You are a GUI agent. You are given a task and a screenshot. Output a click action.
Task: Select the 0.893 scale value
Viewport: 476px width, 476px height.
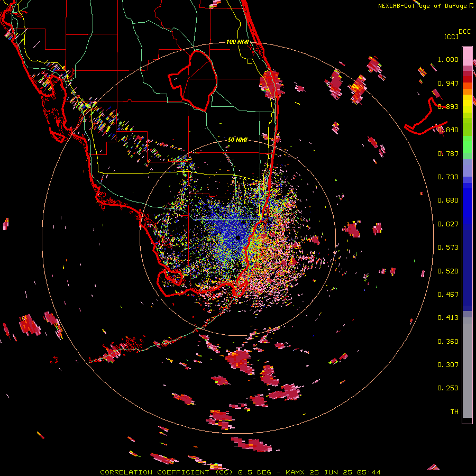(448, 106)
